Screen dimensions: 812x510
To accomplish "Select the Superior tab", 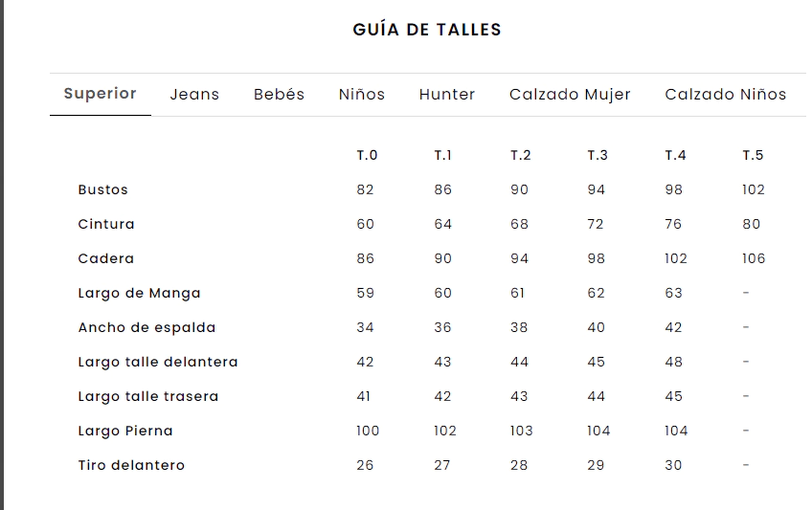I will point(100,94).
